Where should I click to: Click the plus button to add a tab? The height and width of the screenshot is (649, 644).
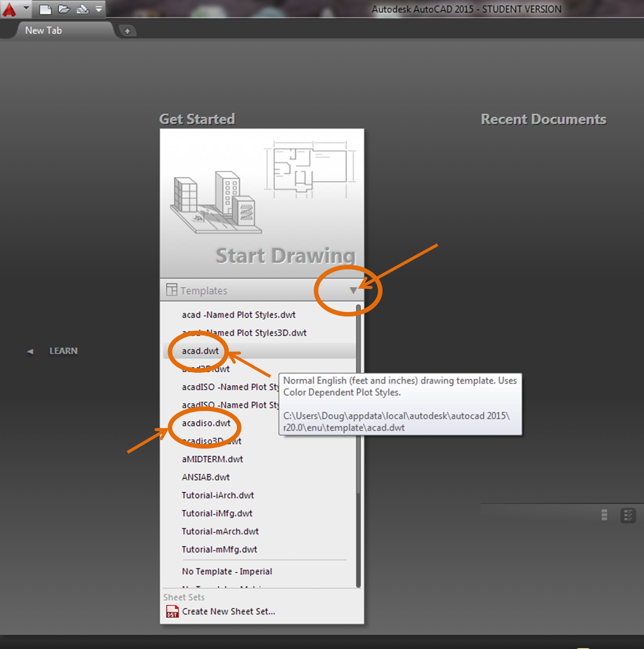coord(127,31)
